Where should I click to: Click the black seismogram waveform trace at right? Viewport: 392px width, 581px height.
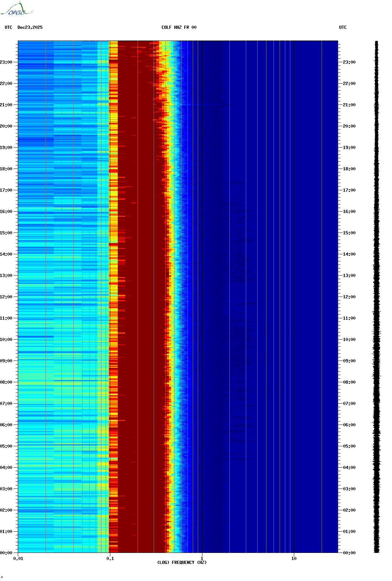pyautogui.click(x=376, y=297)
